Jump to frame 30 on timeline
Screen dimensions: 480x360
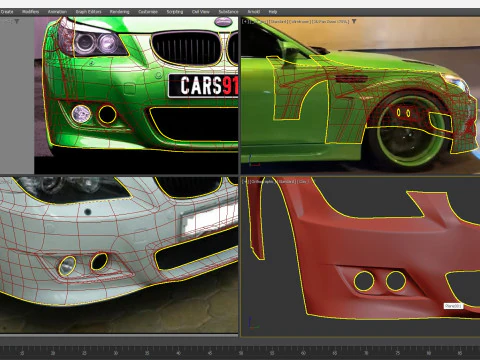(116, 353)
